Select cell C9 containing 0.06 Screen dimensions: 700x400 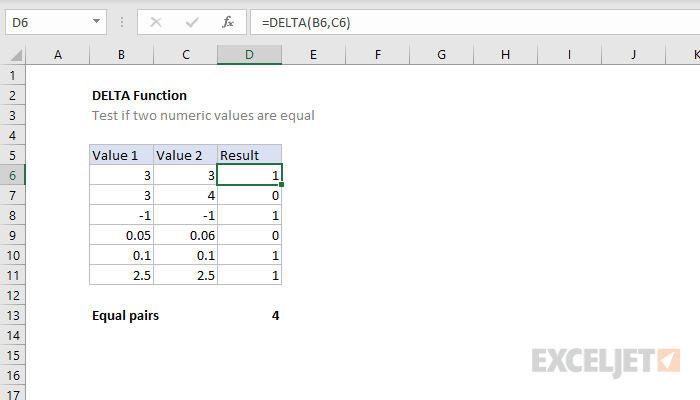[186, 235]
